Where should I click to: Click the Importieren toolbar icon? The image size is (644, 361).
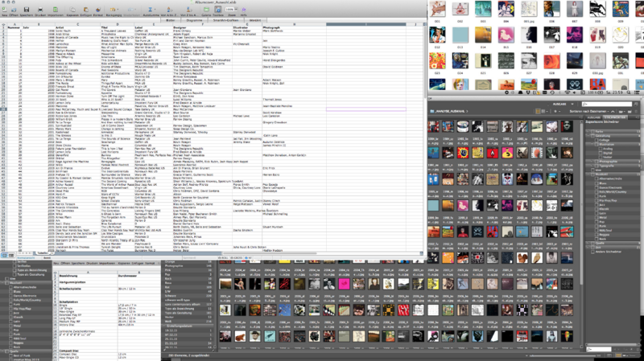pyautogui.click(x=55, y=10)
